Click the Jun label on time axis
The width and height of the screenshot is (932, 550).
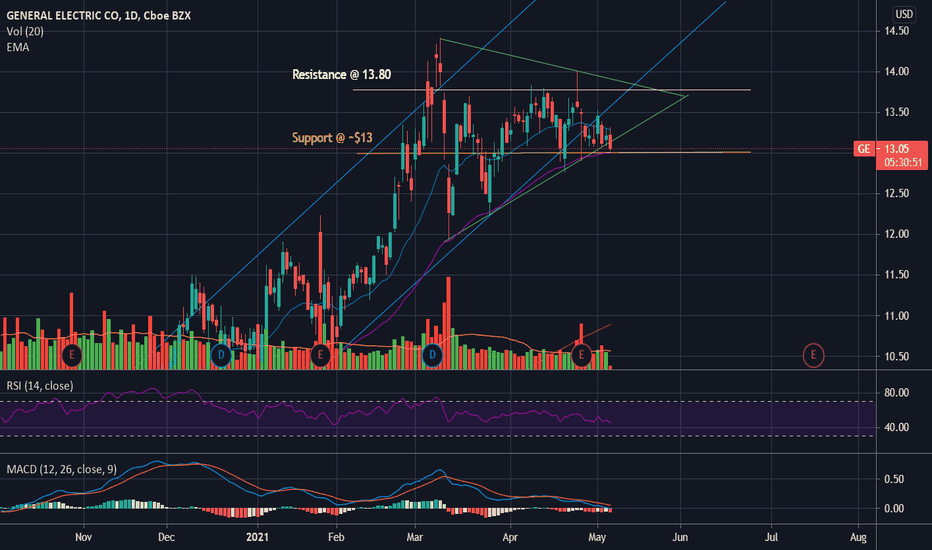point(680,537)
